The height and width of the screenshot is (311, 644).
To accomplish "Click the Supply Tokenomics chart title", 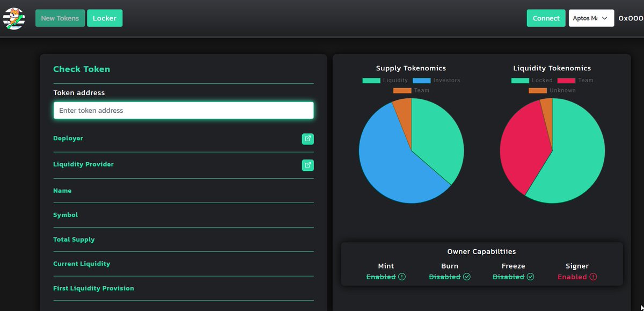I will (x=411, y=68).
